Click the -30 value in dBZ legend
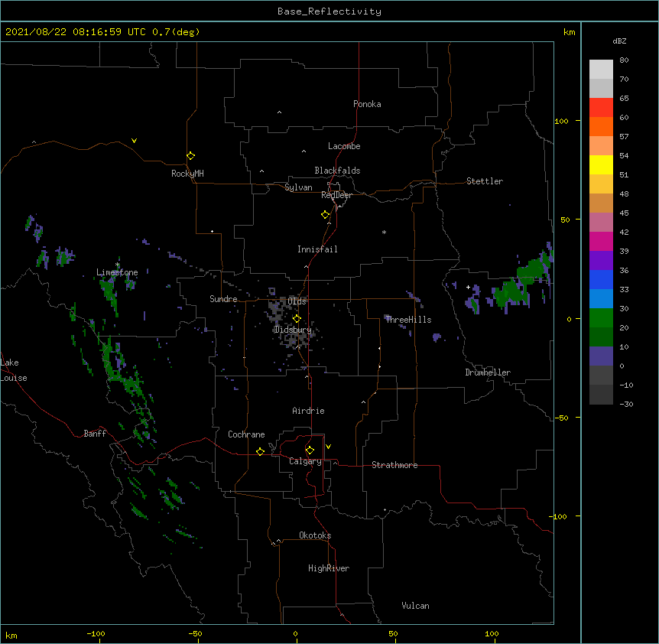 click(626, 404)
